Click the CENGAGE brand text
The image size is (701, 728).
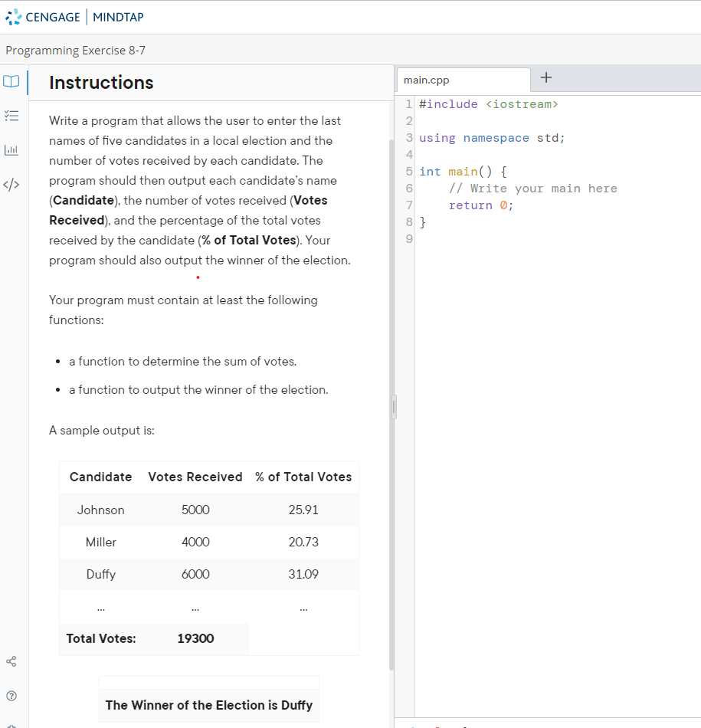click(x=52, y=17)
